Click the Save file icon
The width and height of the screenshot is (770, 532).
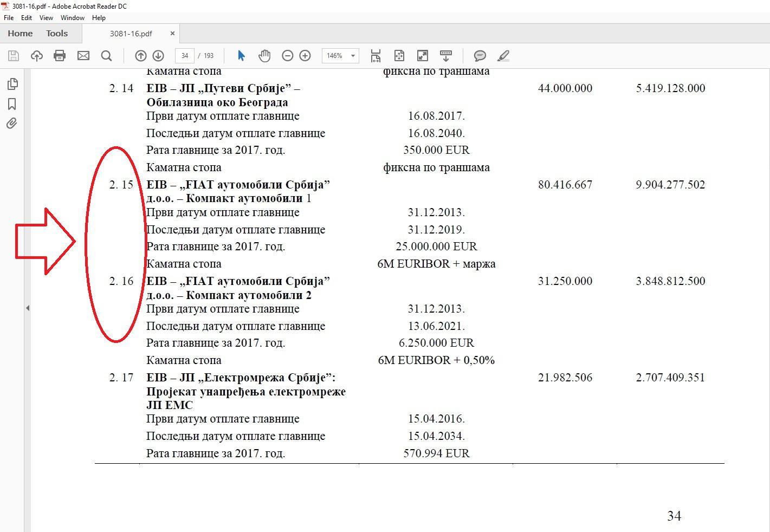click(x=14, y=56)
